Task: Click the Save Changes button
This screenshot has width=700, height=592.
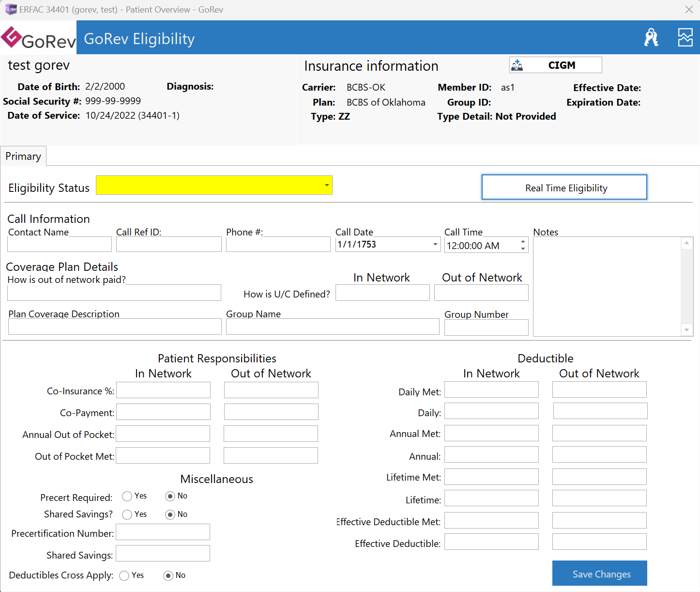Action: pyautogui.click(x=600, y=573)
